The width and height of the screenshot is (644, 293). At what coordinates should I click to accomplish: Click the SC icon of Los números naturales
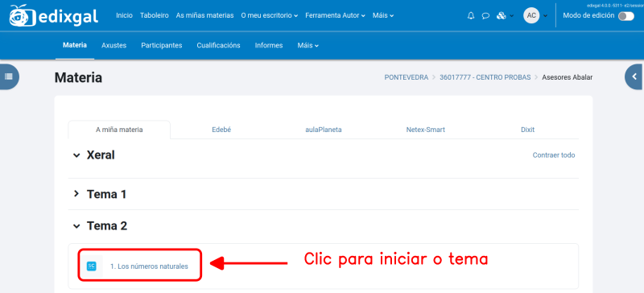91,266
